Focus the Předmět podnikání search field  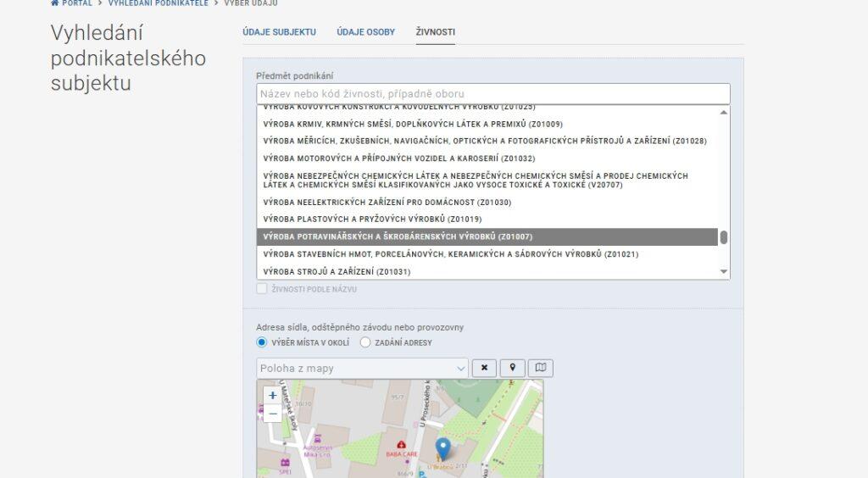pos(492,93)
